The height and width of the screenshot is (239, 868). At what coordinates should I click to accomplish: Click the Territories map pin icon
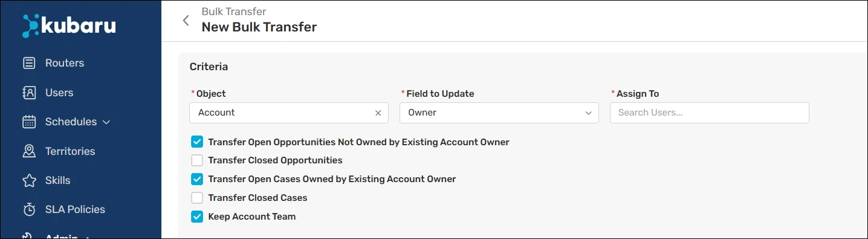pyautogui.click(x=29, y=151)
